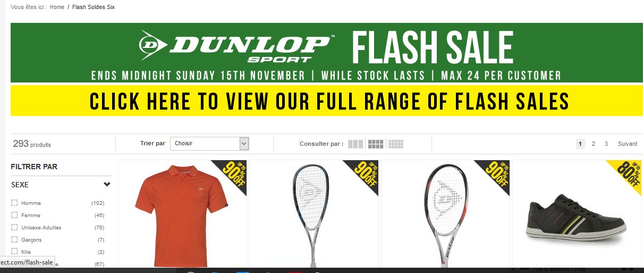Select the four-column grid view icon
The image size is (644, 273).
376,144
